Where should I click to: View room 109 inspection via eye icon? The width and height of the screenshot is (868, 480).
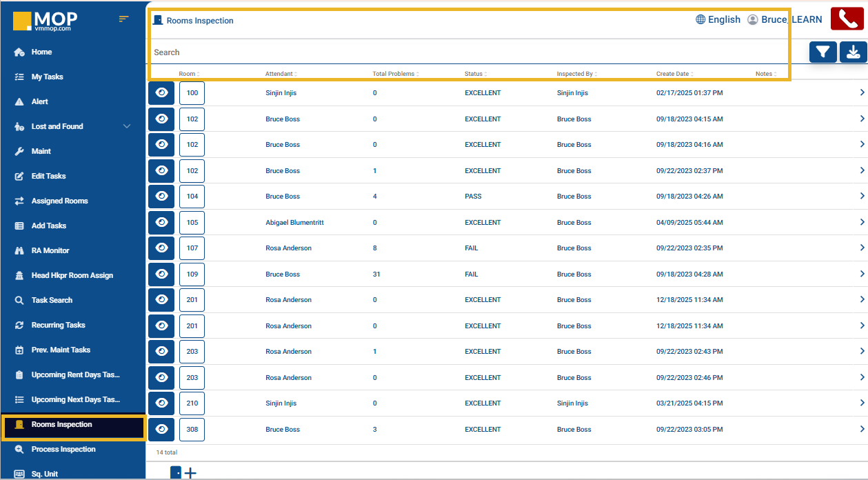(161, 274)
